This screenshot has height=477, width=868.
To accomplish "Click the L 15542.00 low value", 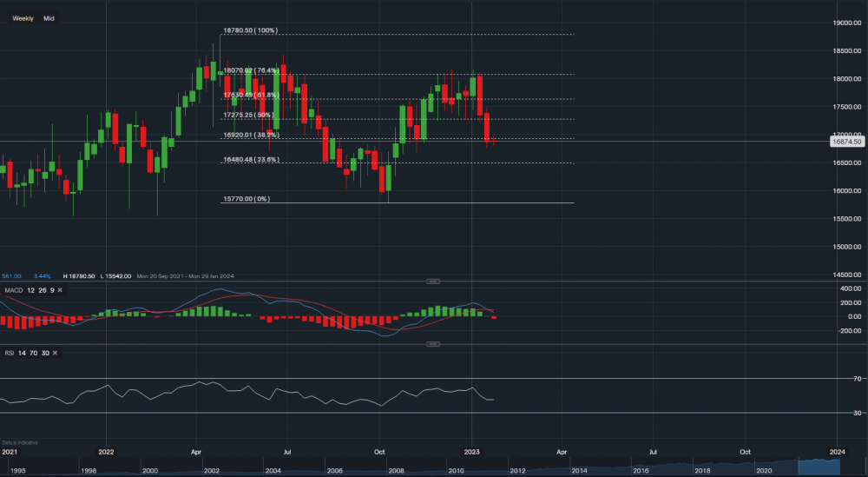I will [115, 276].
